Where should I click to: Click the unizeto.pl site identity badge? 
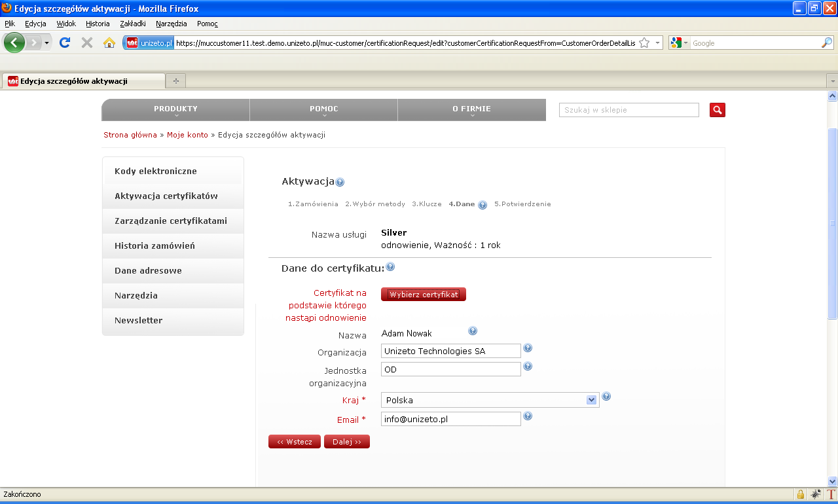(149, 43)
